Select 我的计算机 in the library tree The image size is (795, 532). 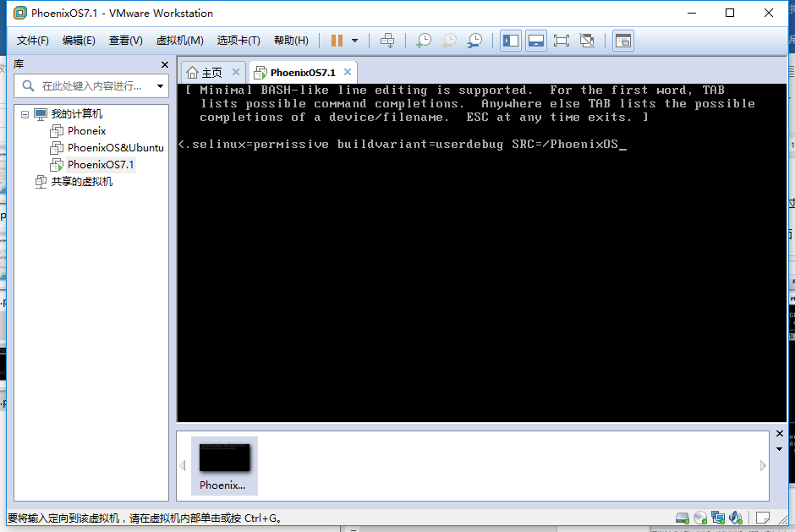77,114
